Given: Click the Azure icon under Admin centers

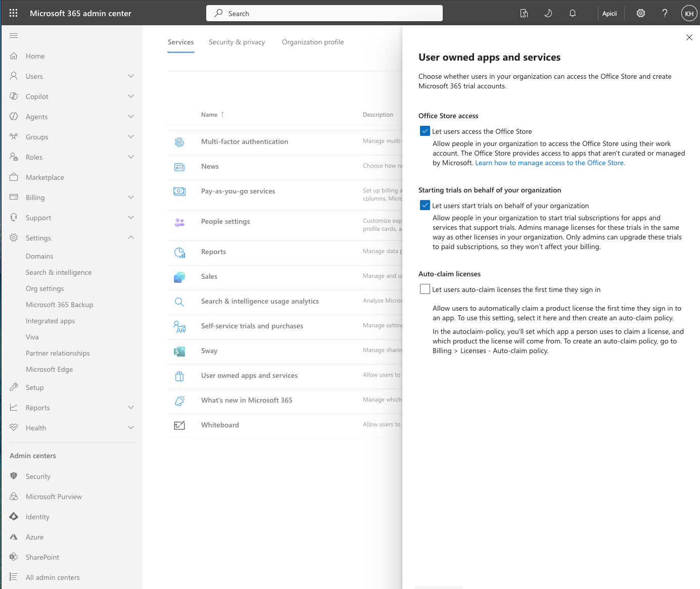Looking at the screenshot, I should (x=14, y=536).
